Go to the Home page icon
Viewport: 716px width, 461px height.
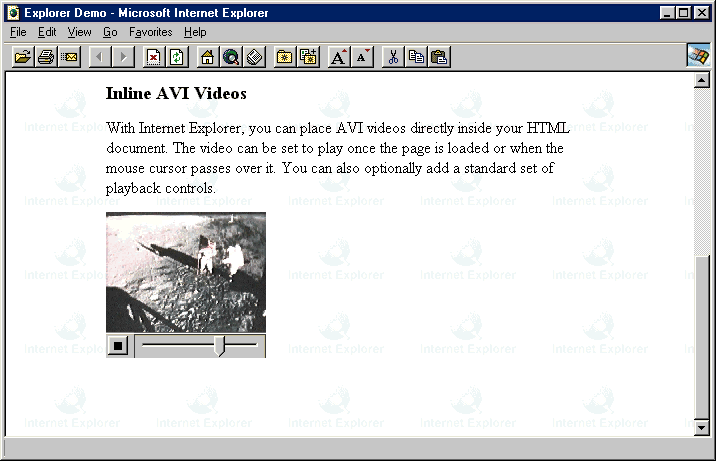pos(208,57)
